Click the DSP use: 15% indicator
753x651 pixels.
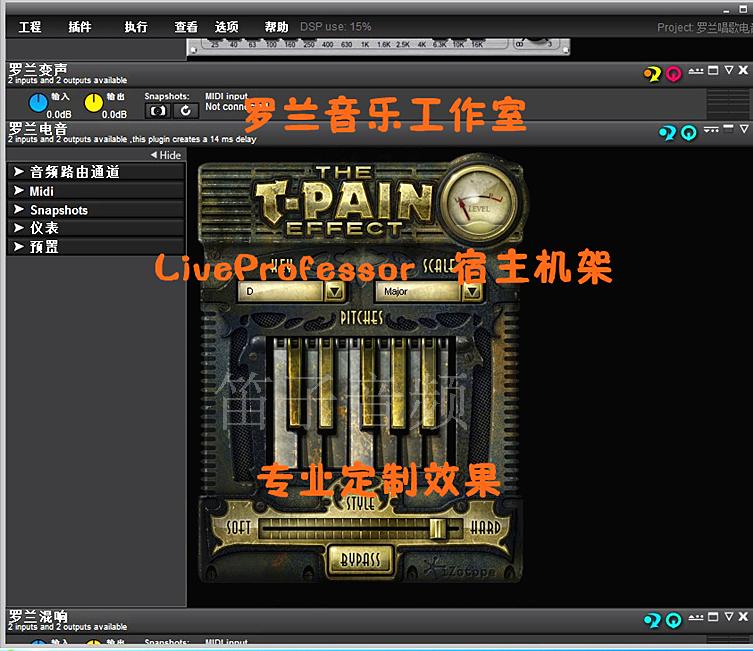[x=336, y=27]
